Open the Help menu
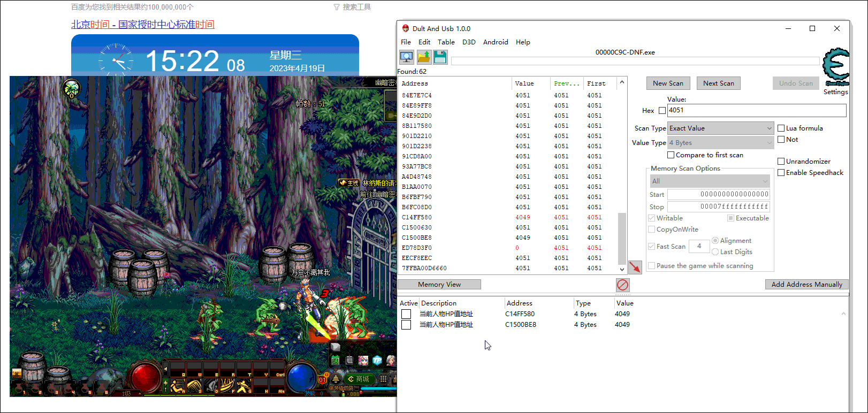This screenshot has height=413, width=868. (x=523, y=42)
